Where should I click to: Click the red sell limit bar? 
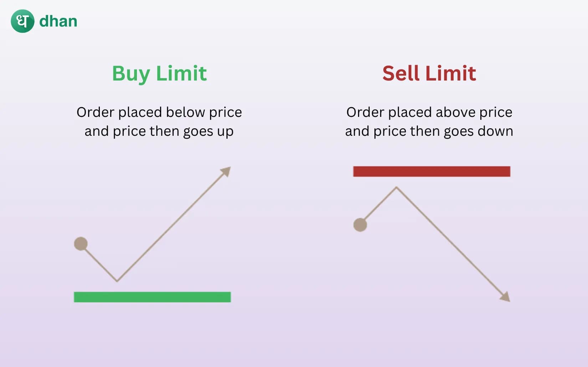tap(431, 171)
